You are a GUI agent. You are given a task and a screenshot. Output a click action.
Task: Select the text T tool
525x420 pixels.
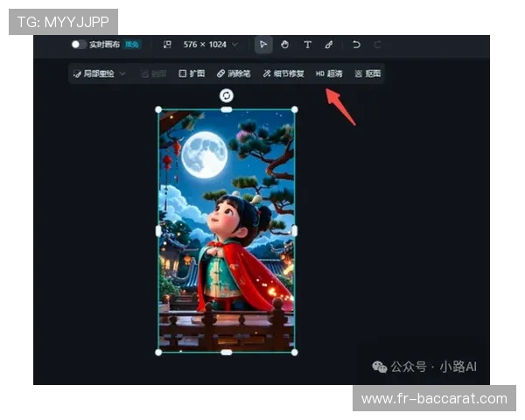(x=307, y=45)
